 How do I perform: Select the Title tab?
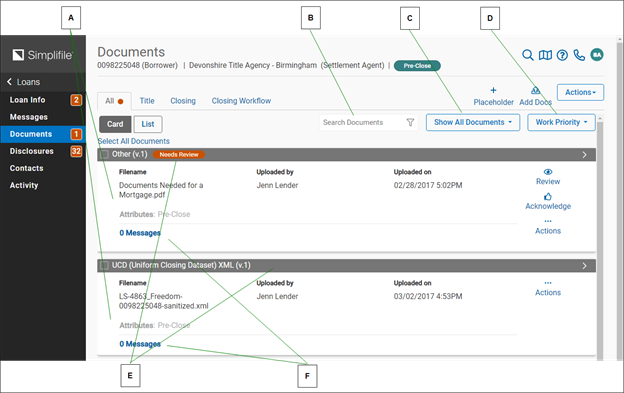147,101
